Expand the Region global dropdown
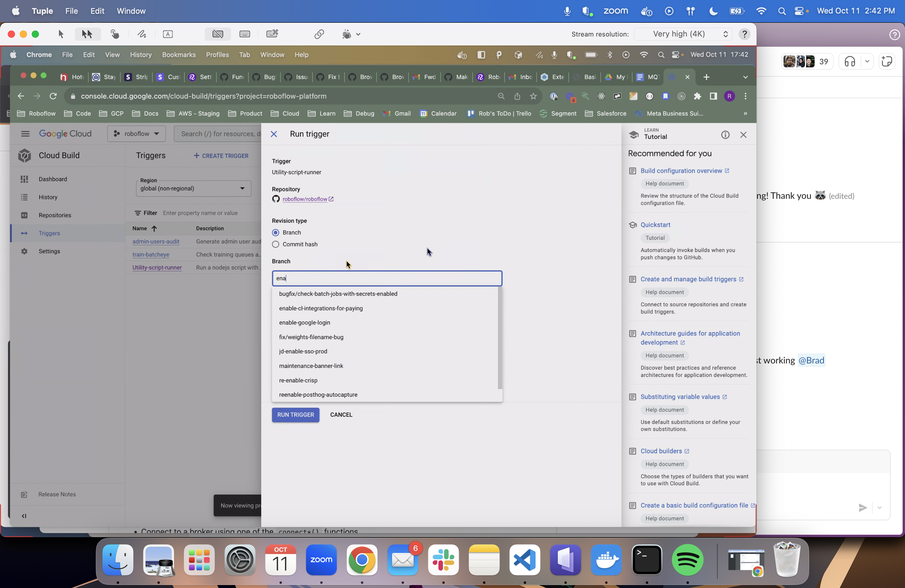Screen dimensions: 905x588 coord(194,188)
